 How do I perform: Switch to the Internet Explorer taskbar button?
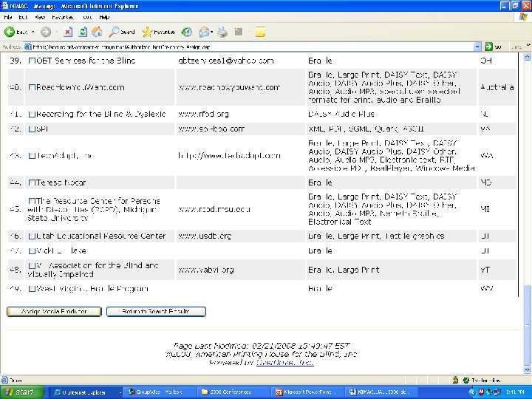click(86, 392)
